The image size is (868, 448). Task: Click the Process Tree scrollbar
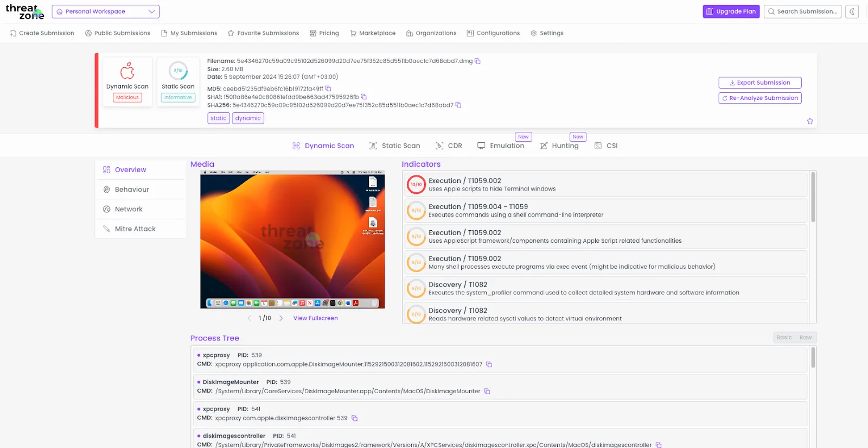tap(813, 358)
